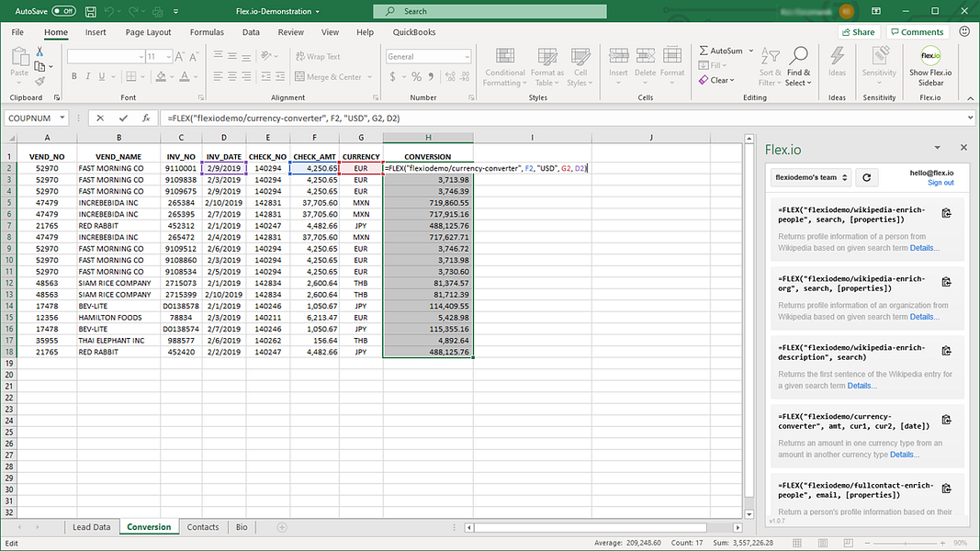Open Details link for currency-converter
The image size is (980, 551).
pyautogui.click(x=905, y=455)
